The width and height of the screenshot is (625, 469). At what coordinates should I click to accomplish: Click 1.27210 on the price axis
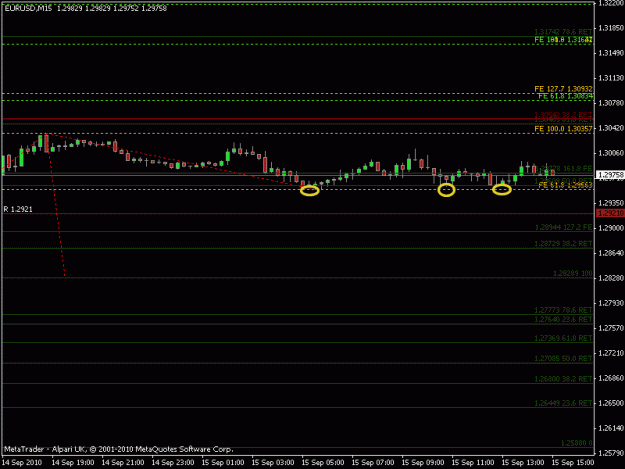[x=611, y=353]
